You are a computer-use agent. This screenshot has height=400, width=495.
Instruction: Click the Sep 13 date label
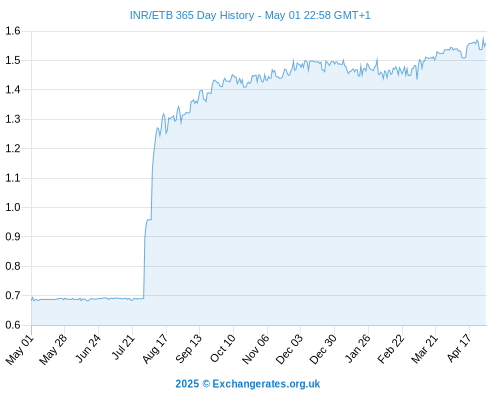[x=188, y=349]
